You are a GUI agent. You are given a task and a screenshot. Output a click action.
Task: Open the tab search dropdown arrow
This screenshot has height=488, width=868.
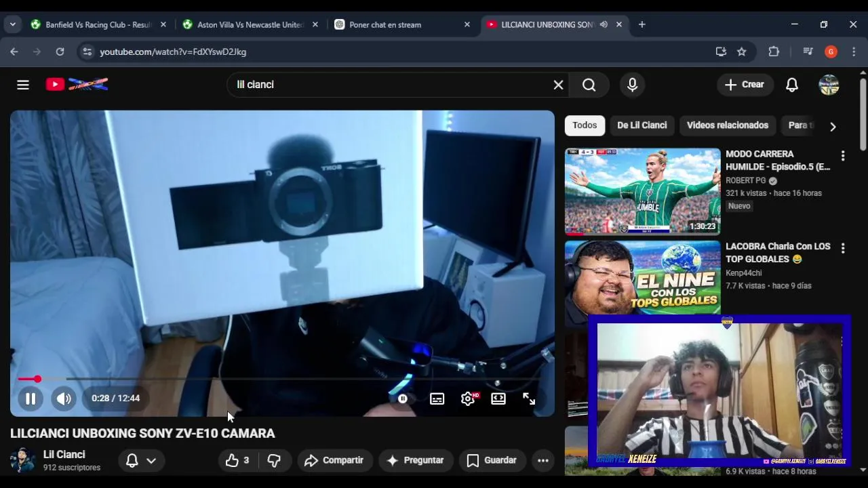[12, 24]
